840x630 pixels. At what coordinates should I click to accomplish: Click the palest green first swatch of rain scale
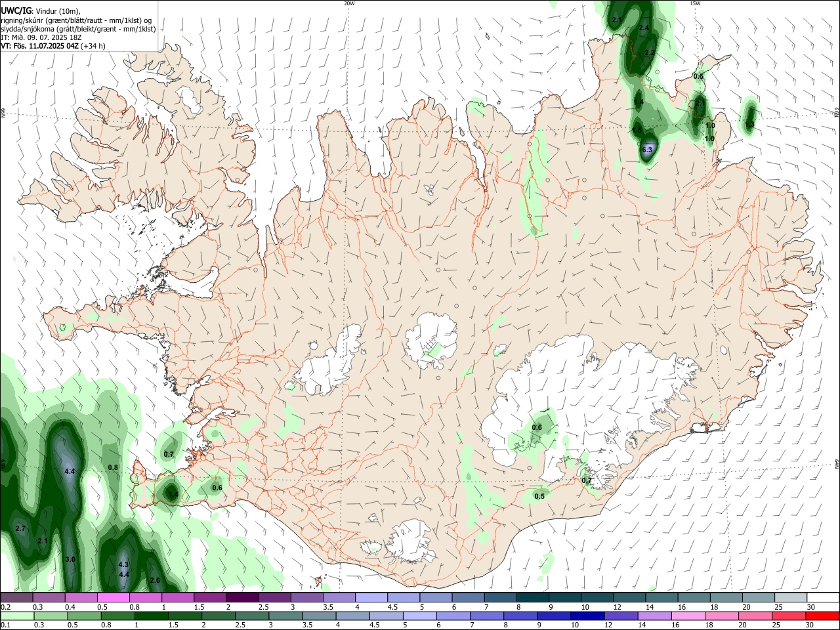coord(16,616)
